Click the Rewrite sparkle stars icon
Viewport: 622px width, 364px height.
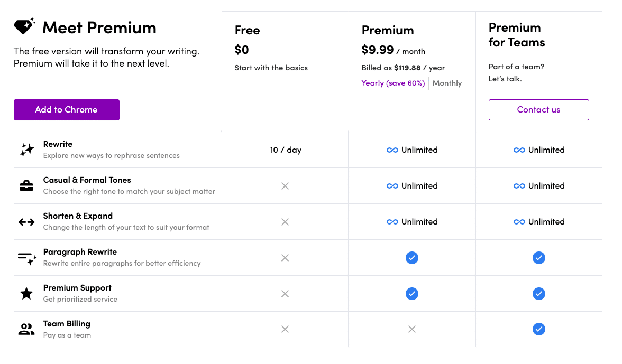27,150
